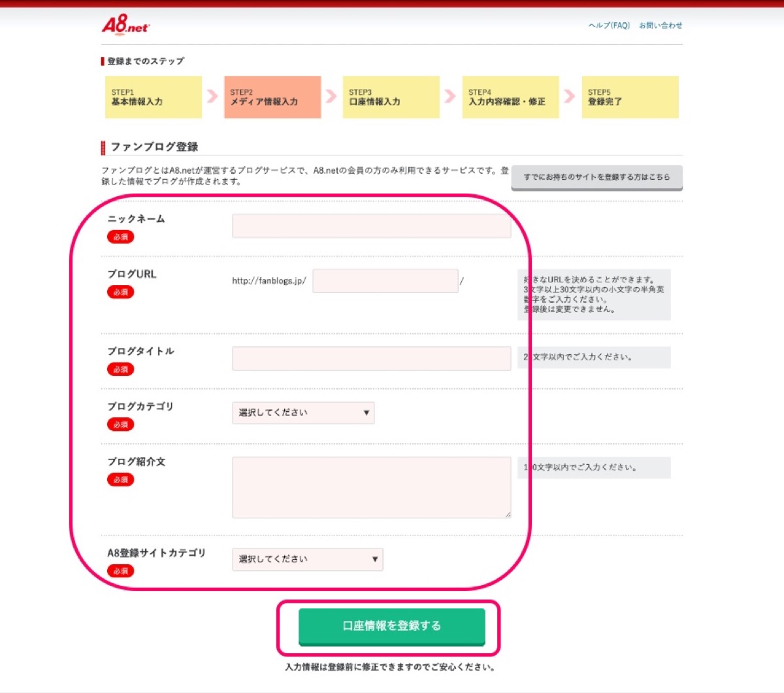
Task: Click the 必須 badge under A8登録サイトカテゴリ
Action: click(121, 571)
